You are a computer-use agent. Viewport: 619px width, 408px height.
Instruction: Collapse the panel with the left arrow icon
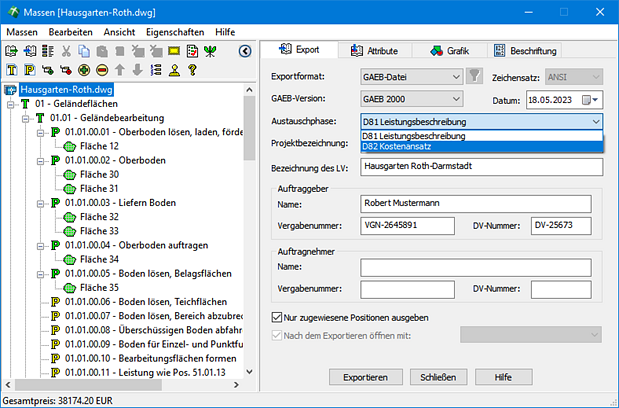coord(245,51)
